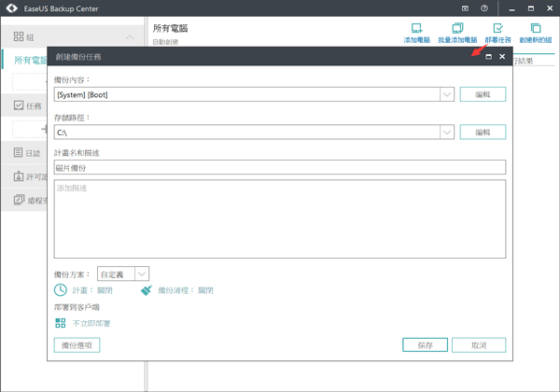Click the All Computers heading in main window
Image resolution: width=560 pixels, height=392 pixels.
point(171,28)
